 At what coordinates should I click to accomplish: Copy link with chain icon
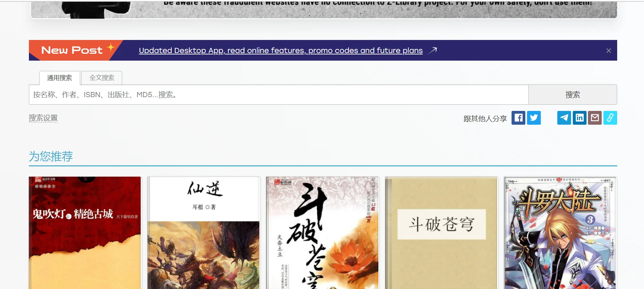coord(610,118)
